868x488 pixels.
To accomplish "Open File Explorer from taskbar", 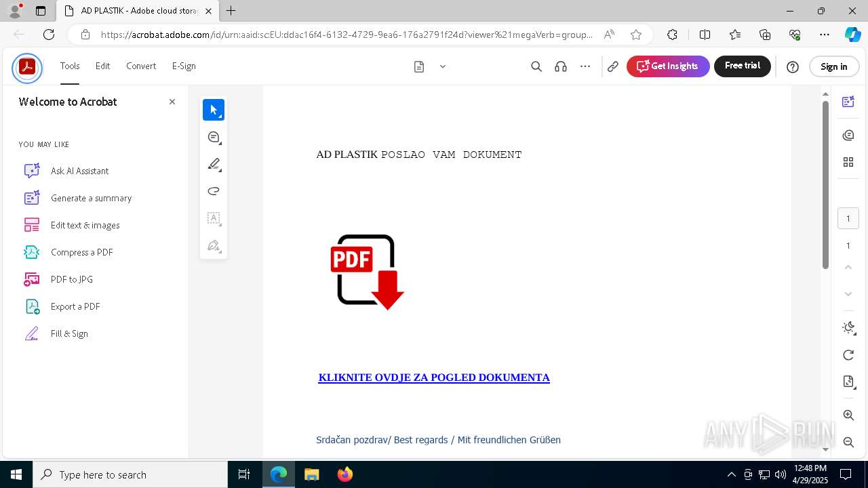I will [x=311, y=474].
